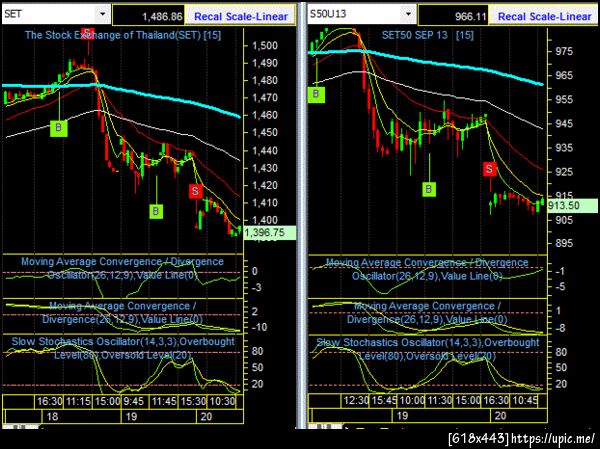Viewport: 600px width, 449px height.
Task: Click the Slow Stochastics Oscillator label in S50U13 chart
Action: [x=427, y=349]
